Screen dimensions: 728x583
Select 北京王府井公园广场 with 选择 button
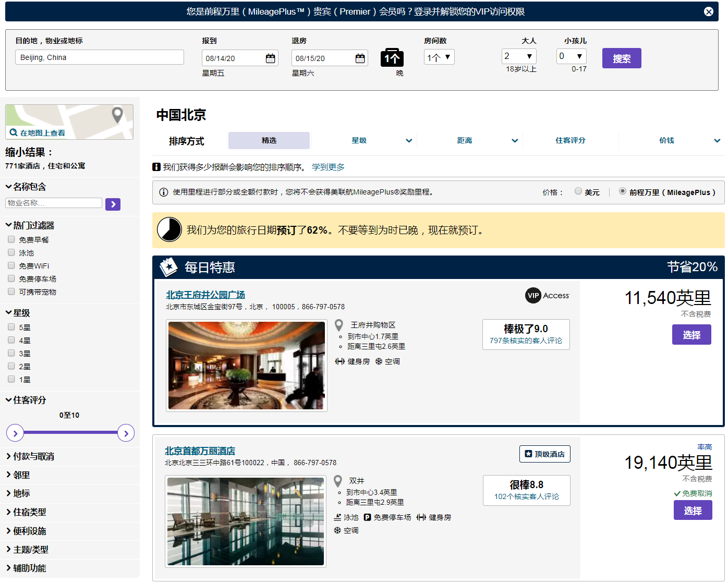691,335
